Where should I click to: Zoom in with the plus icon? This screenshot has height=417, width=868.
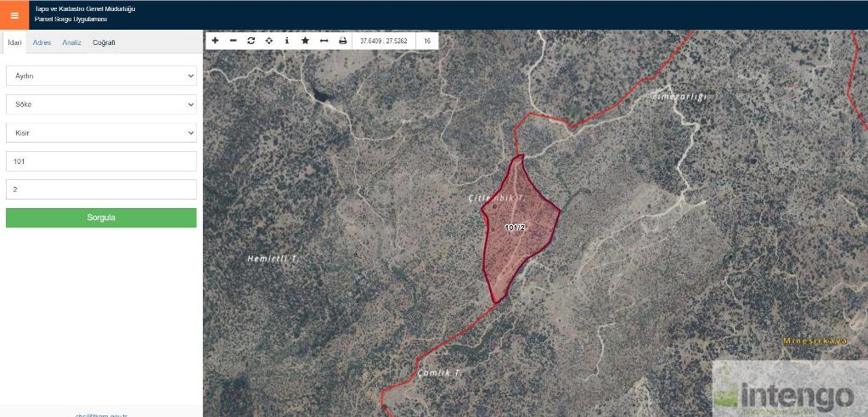215,41
